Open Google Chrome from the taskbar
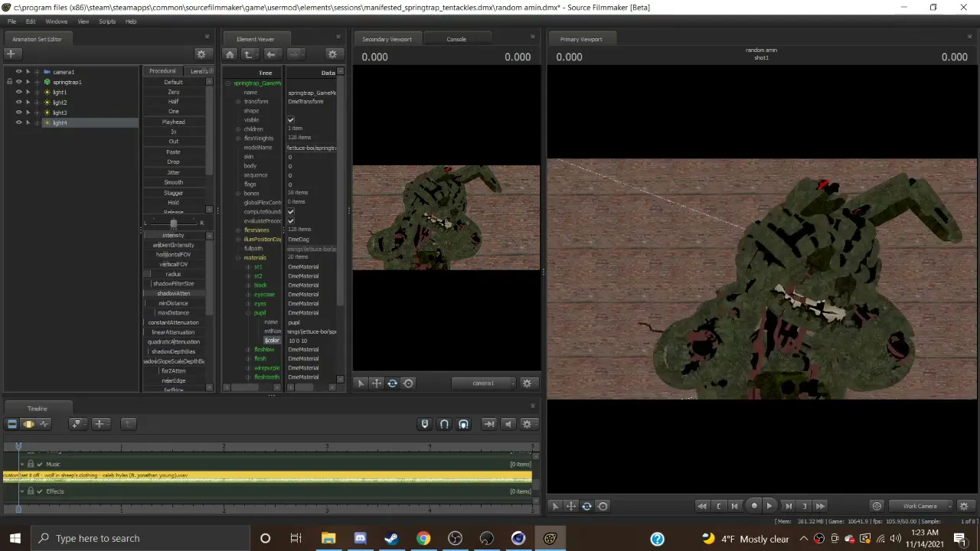 (x=423, y=539)
